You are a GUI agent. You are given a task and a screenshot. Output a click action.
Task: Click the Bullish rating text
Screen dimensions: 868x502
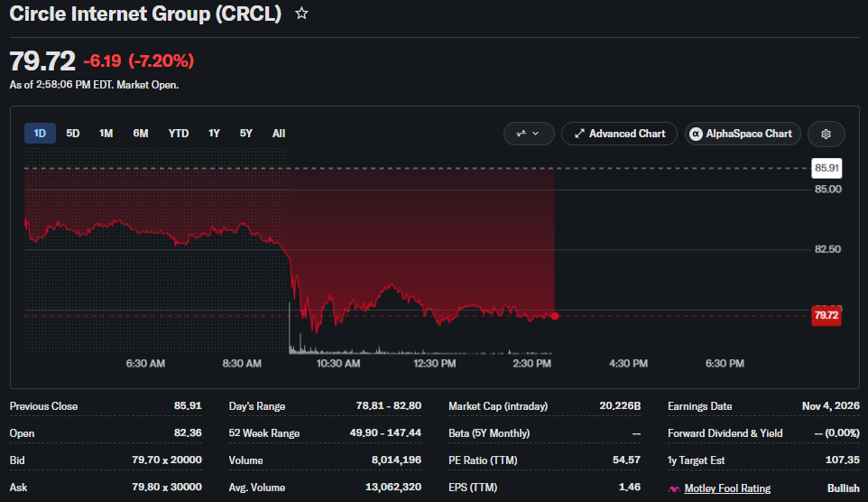(843, 488)
